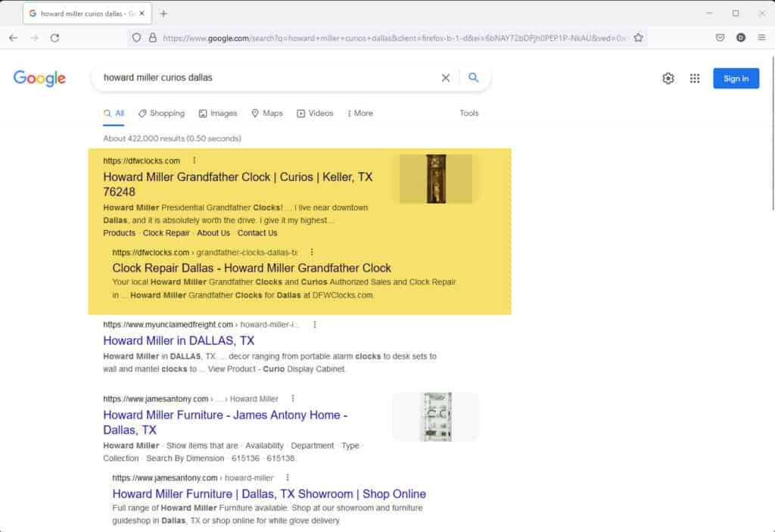The width and height of the screenshot is (775, 532).
Task: Click the browser address bar URL
Action: click(x=394, y=38)
